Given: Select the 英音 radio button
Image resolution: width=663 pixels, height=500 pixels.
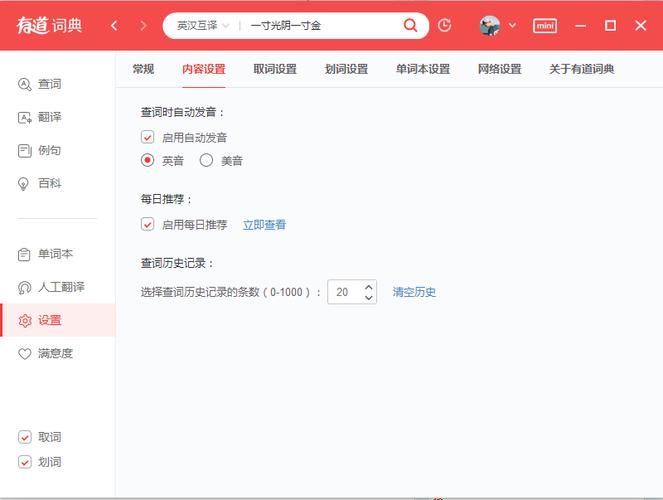Looking at the screenshot, I should click(x=147, y=160).
